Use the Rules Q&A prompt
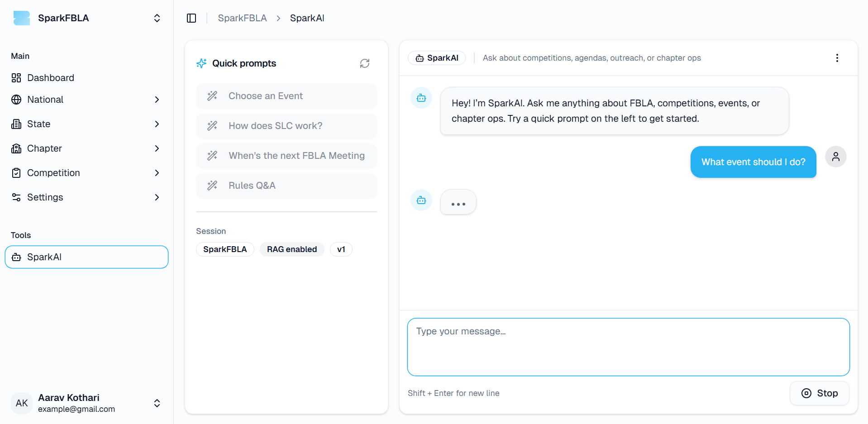Viewport: 868px width, 424px height. 286,186
